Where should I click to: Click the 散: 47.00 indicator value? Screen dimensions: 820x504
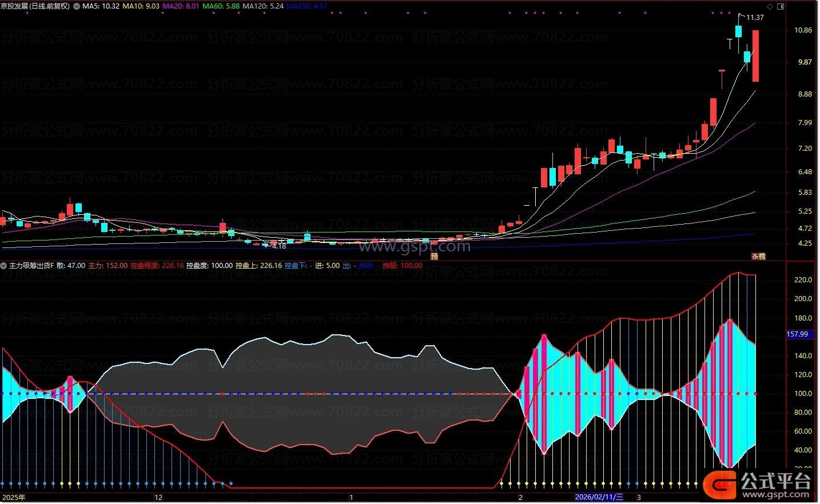pyautogui.click(x=71, y=266)
